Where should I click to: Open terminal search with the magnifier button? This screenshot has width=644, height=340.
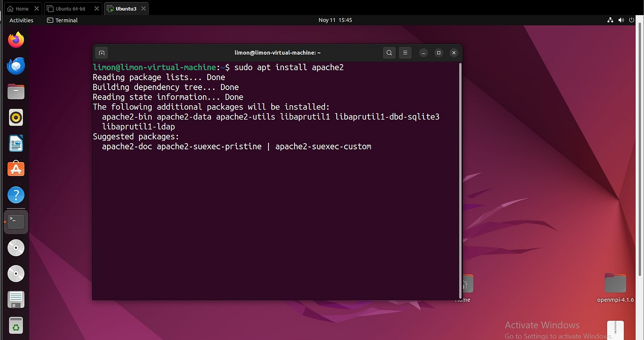pyautogui.click(x=389, y=53)
